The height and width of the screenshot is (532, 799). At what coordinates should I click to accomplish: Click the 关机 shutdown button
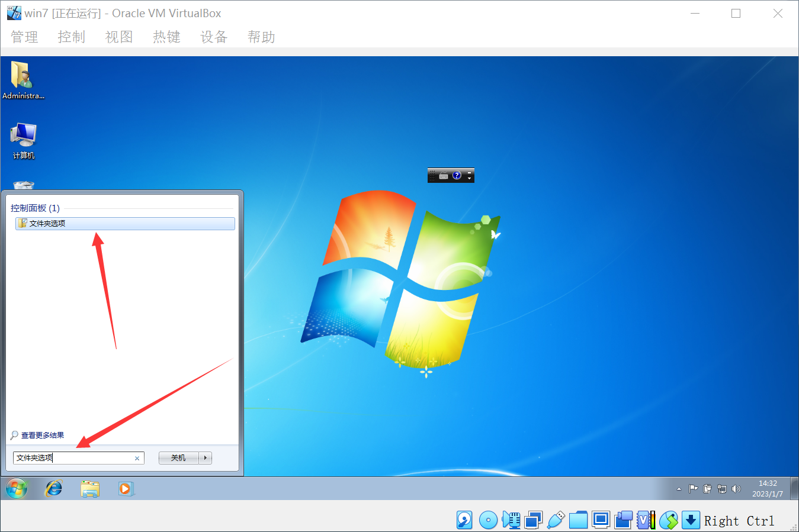click(x=178, y=458)
